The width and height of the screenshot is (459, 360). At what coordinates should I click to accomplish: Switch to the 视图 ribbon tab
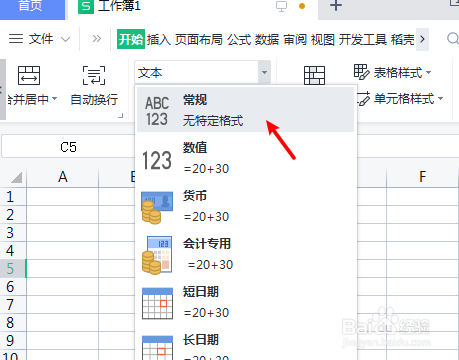(x=323, y=39)
